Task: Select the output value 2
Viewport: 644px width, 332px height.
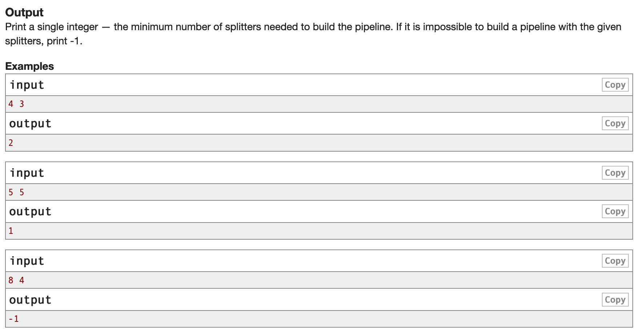Action: tap(11, 142)
